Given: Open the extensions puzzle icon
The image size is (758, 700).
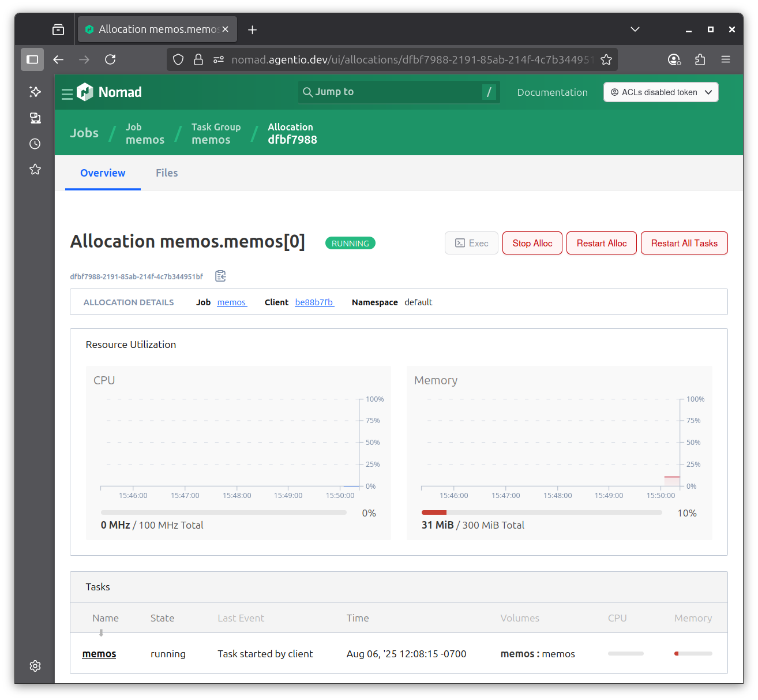Looking at the screenshot, I should click(700, 59).
